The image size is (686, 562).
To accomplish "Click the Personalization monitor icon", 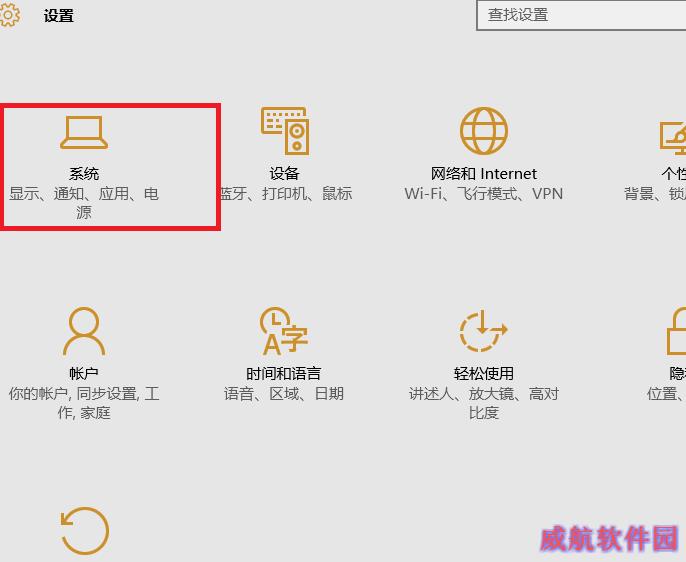I will [x=673, y=138].
